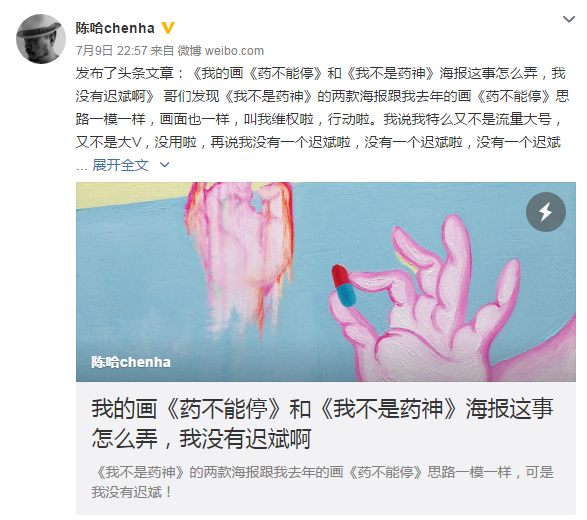Click the 陈哈chenha watermark on image
Viewport: 587px width, 520px height.
point(131,362)
